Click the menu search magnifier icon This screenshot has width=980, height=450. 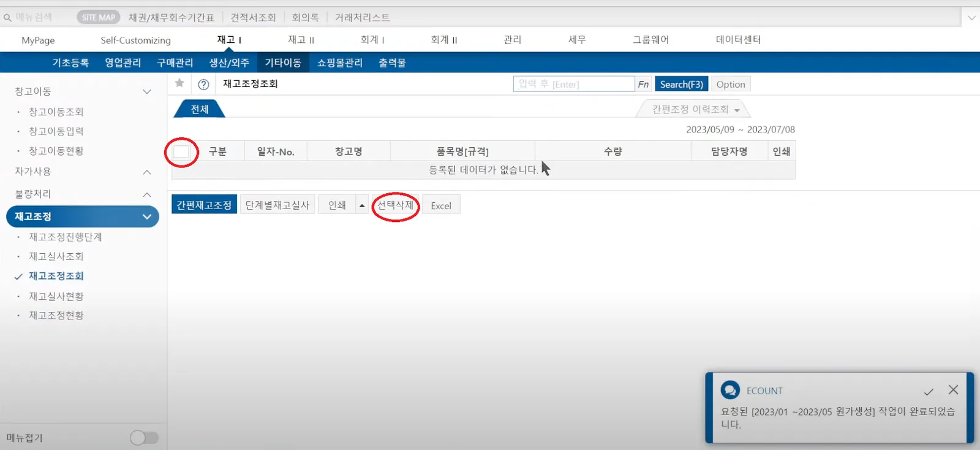coord(7,18)
